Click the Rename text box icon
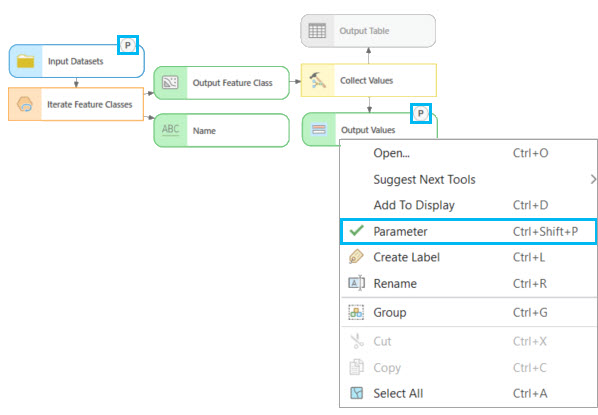This screenshot has height=415, width=598. (356, 283)
